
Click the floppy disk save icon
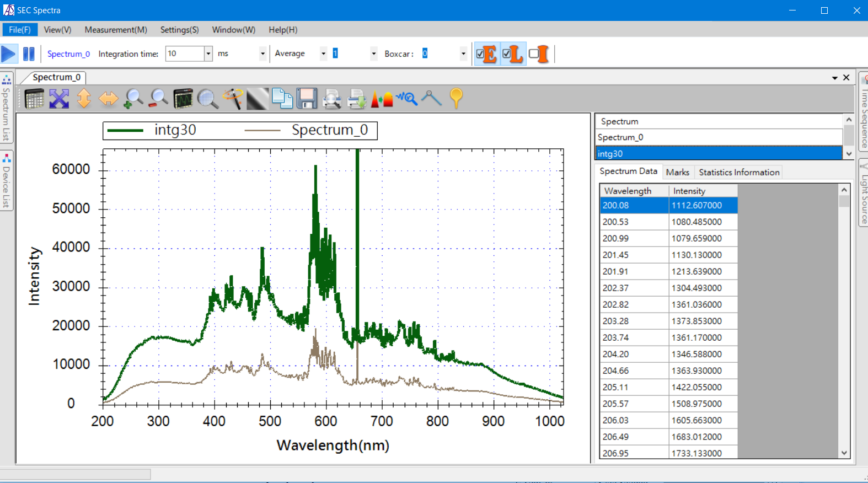pyautogui.click(x=307, y=99)
